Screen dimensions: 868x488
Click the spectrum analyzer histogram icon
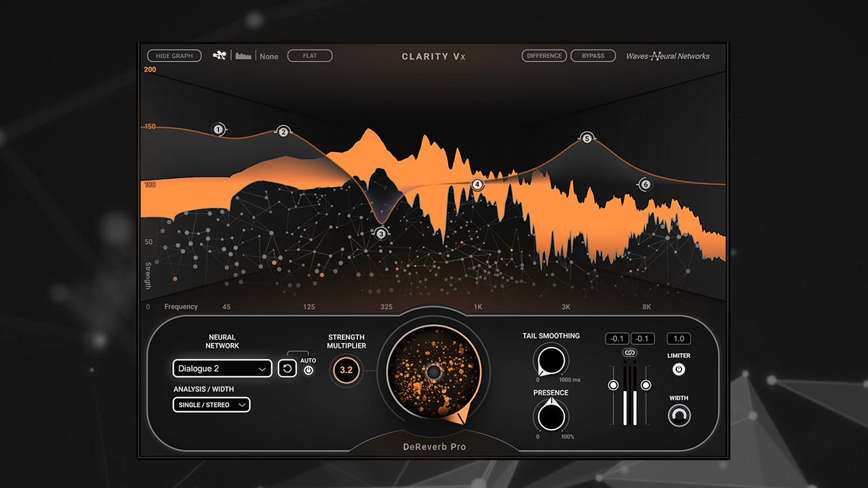click(x=243, y=56)
